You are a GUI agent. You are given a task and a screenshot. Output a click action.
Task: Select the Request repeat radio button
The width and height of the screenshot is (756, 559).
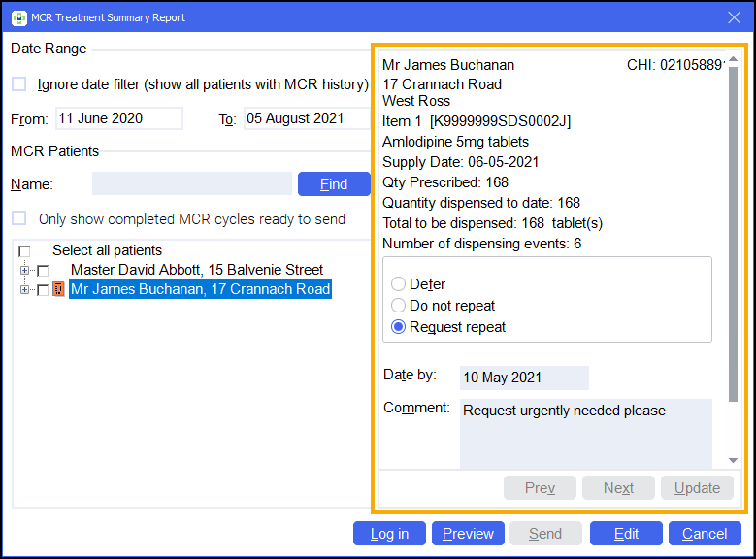click(x=398, y=327)
